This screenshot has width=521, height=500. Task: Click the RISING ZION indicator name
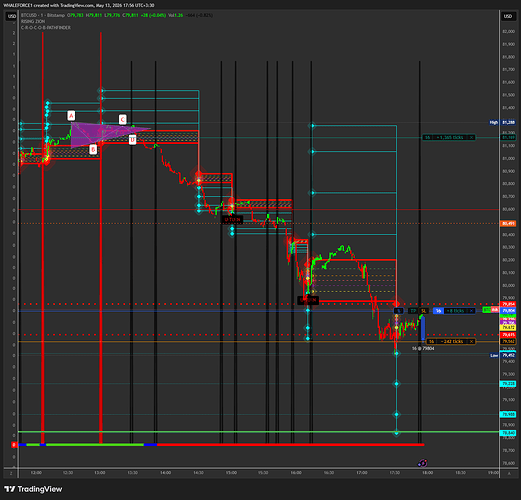[x=33, y=21]
